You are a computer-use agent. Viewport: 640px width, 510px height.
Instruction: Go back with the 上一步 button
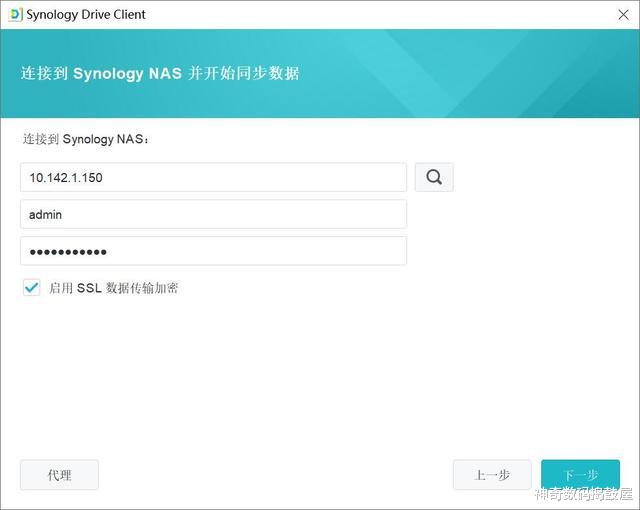(492, 475)
